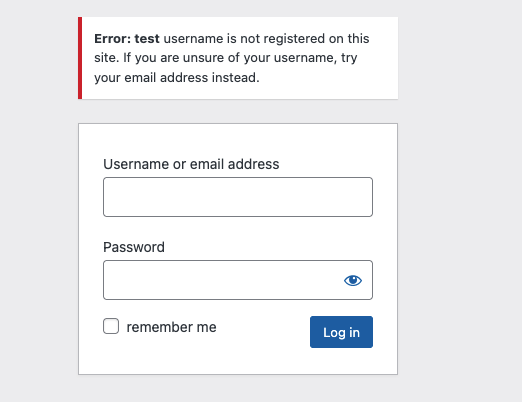Click the "Username or email address" label

[x=191, y=164]
